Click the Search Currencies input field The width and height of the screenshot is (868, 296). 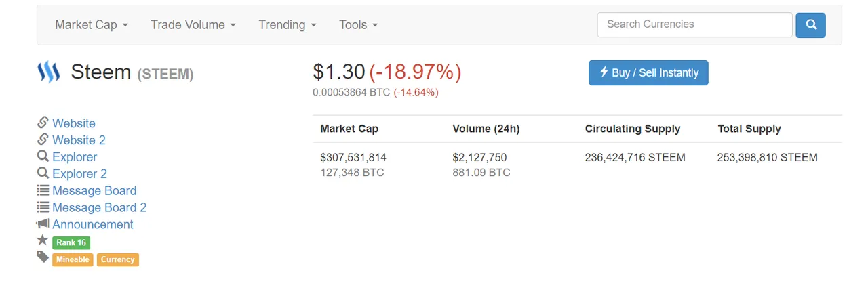pos(694,24)
